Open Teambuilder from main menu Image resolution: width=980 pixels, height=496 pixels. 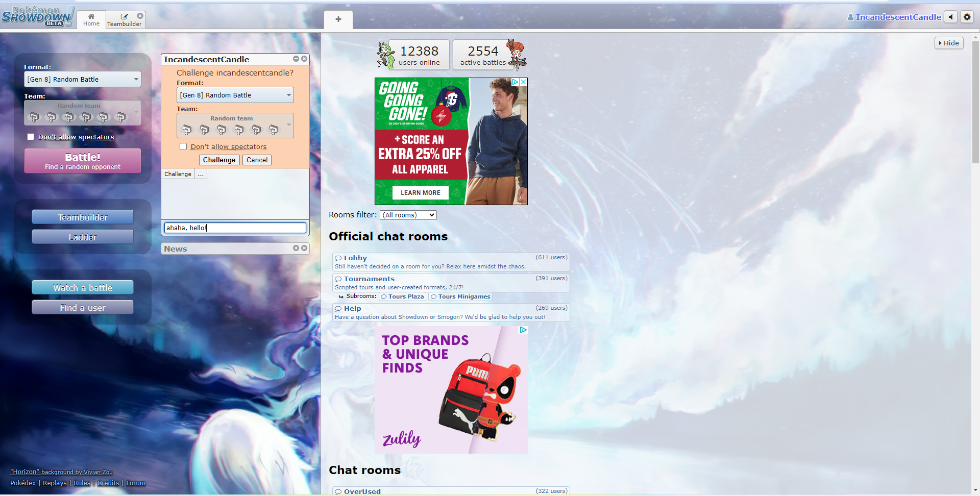click(83, 217)
